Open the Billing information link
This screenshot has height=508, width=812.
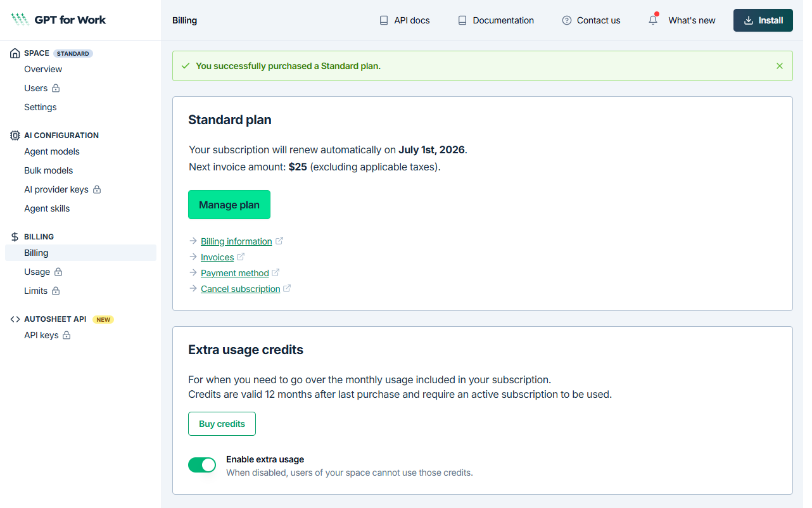pyautogui.click(x=236, y=241)
